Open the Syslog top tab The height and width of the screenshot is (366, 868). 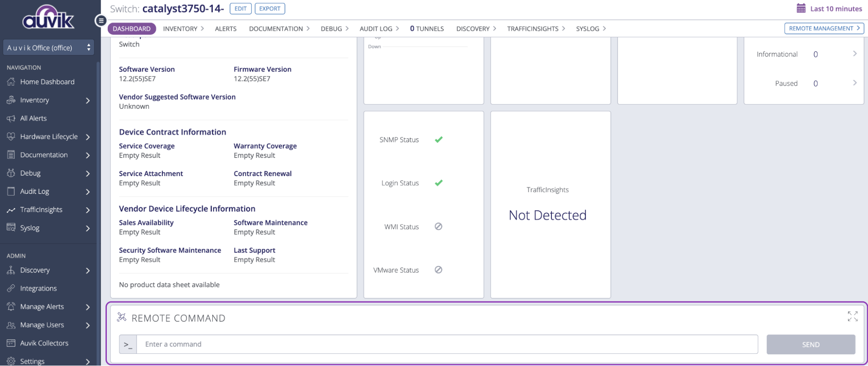[x=591, y=29]
